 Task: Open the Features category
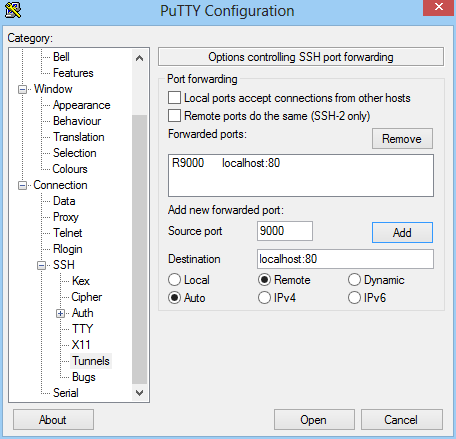coord(73,73)
